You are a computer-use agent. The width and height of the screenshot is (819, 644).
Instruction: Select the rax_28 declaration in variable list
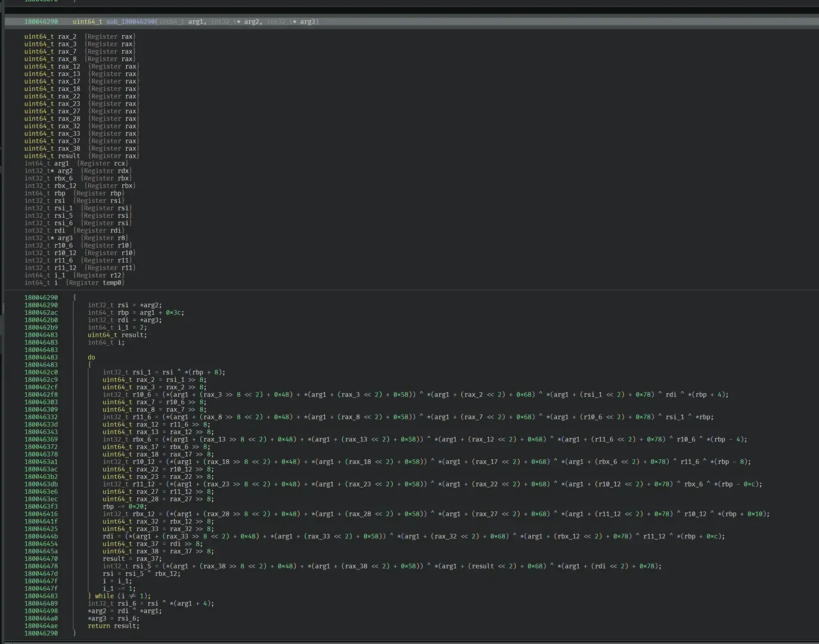click(x=82, y=119)
